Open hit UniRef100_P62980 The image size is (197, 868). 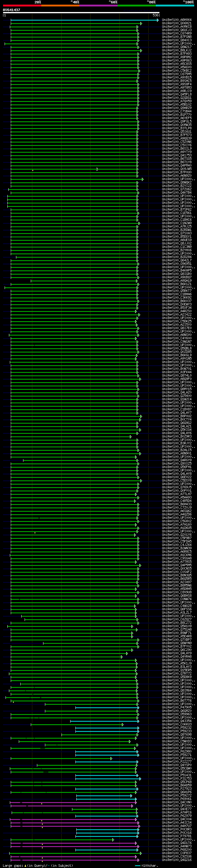[177, 751]
